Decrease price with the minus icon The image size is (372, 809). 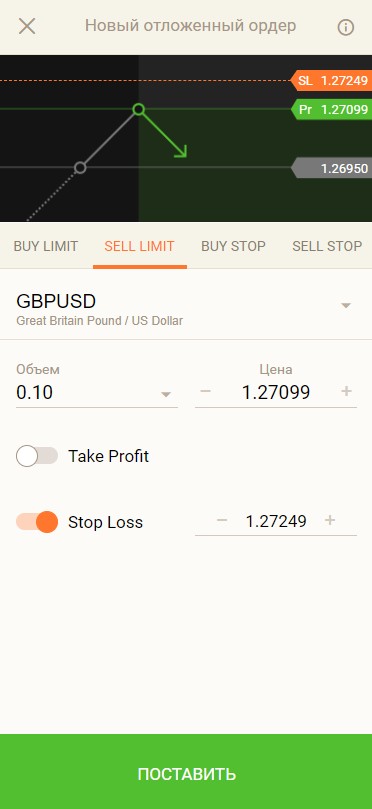[x=205, y=392]
